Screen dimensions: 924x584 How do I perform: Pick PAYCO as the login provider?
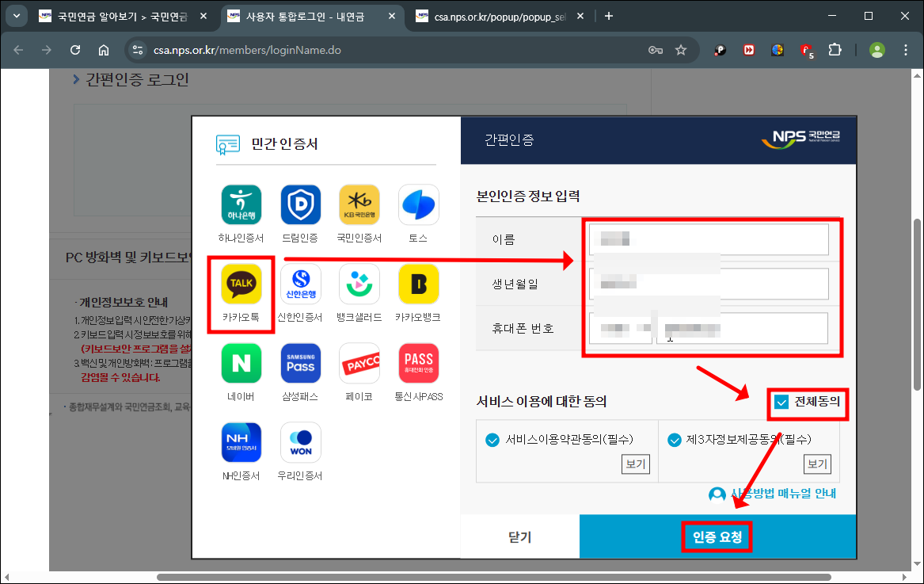pyautogui.click(x=359, y=363)
